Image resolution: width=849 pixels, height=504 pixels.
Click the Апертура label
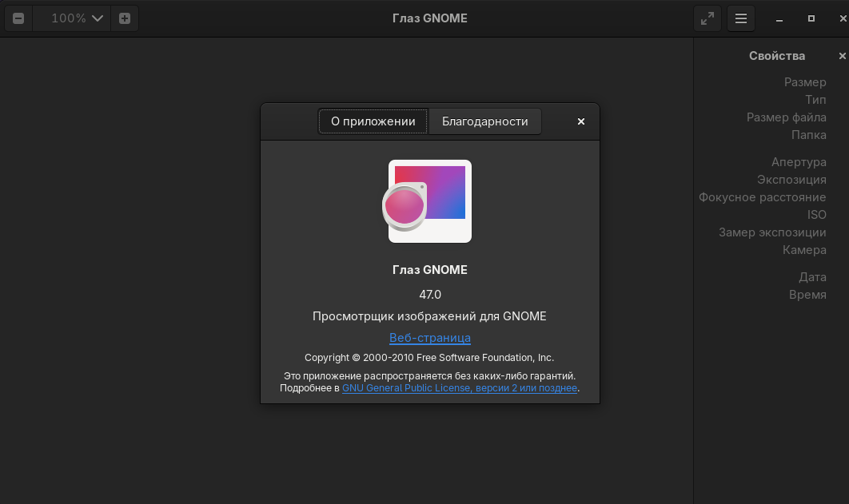pos(799,162)
